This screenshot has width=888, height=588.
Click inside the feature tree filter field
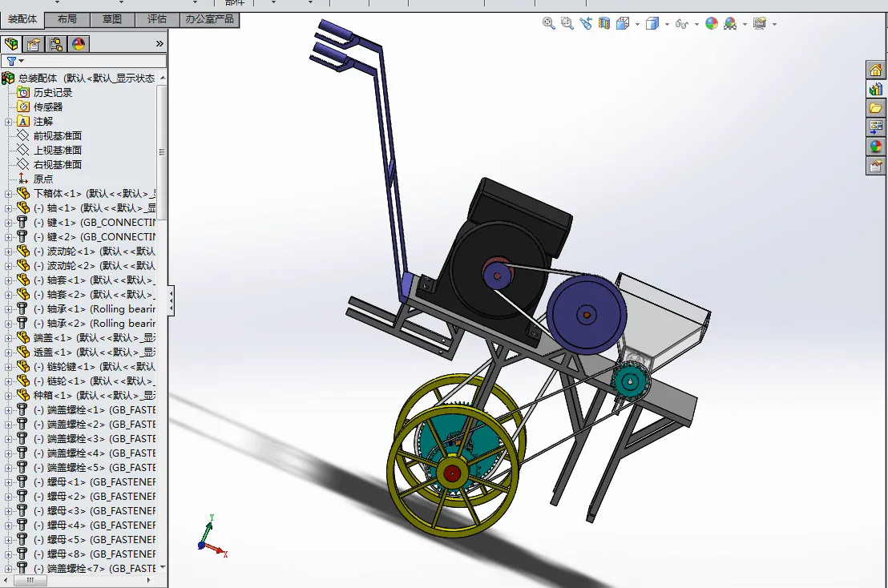tap(84, 61)
